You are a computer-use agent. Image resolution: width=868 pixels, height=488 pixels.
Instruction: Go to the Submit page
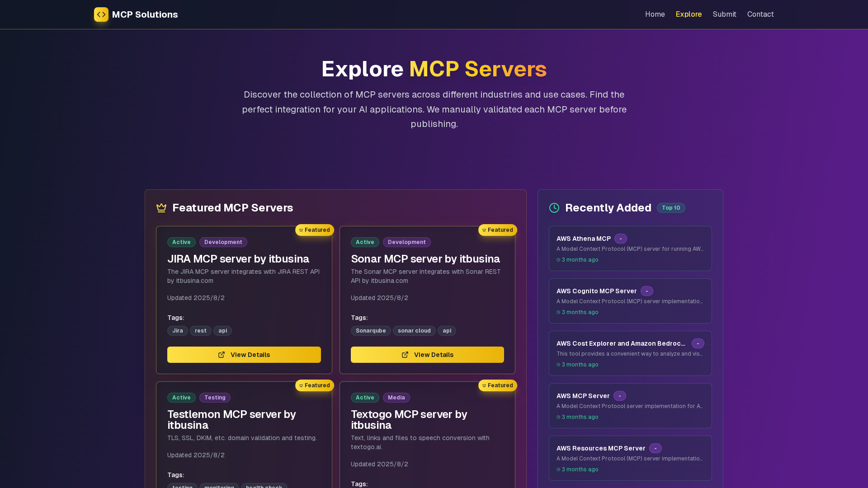tap(724, 14)
